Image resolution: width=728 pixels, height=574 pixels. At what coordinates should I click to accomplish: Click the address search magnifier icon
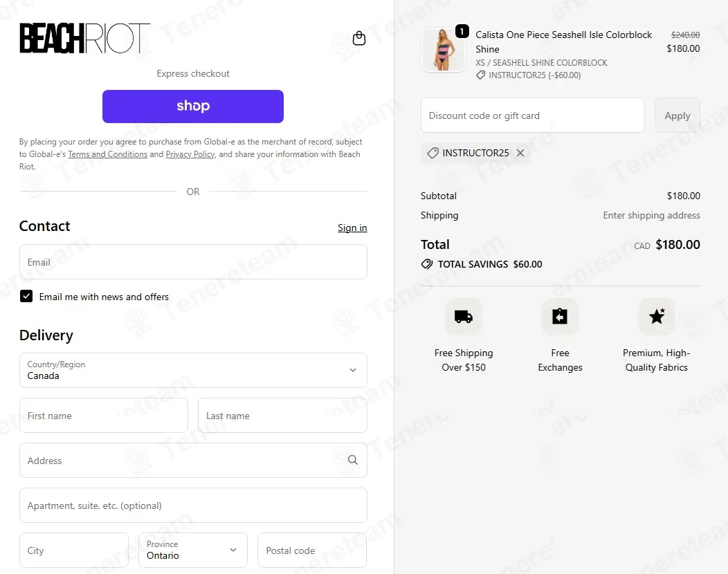(353, 460)
